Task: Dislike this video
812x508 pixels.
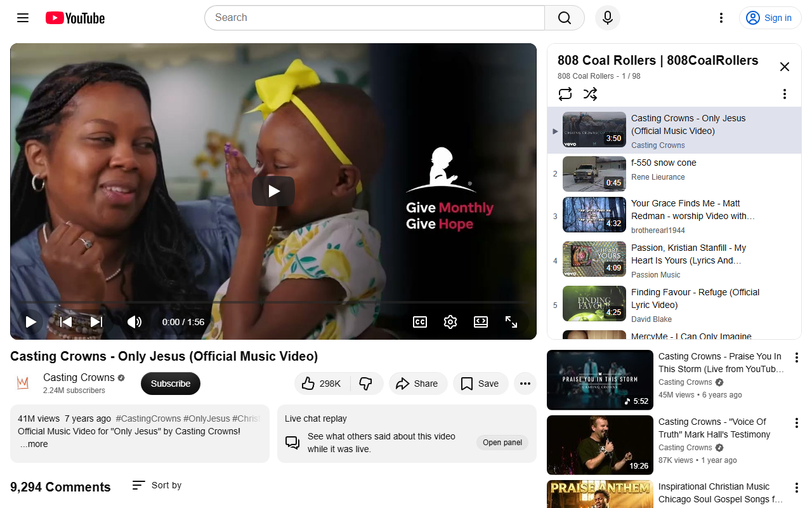Action: (366, 384)
